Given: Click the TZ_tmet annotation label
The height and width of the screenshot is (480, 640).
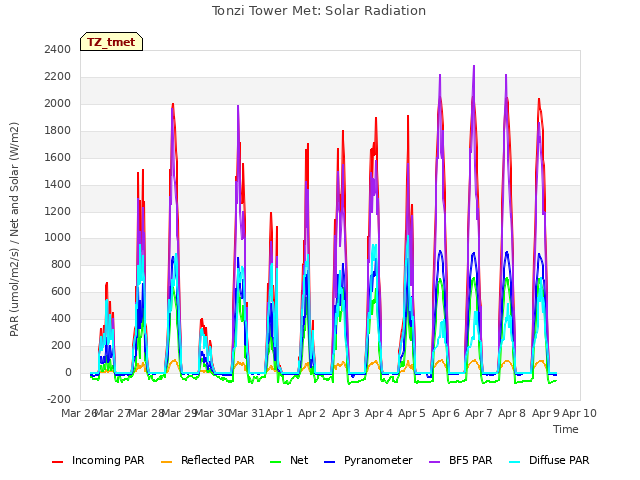Looking at the screenshot, I should point(111,42).
